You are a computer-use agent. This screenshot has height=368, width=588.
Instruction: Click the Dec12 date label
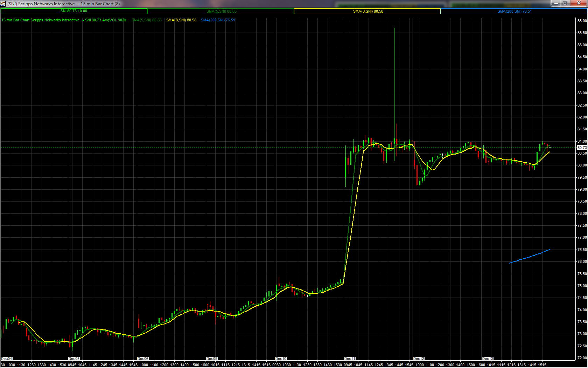pyautogui.click(x=419, y=359)
